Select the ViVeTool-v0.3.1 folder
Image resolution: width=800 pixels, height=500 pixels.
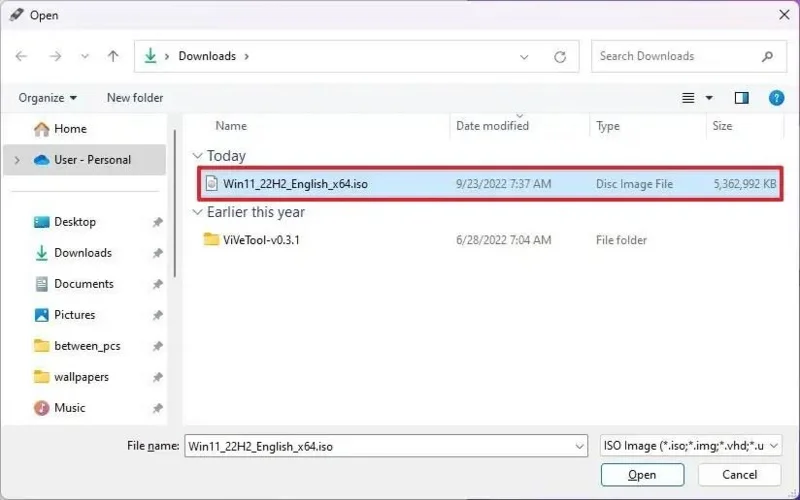[x=261, y=240]
